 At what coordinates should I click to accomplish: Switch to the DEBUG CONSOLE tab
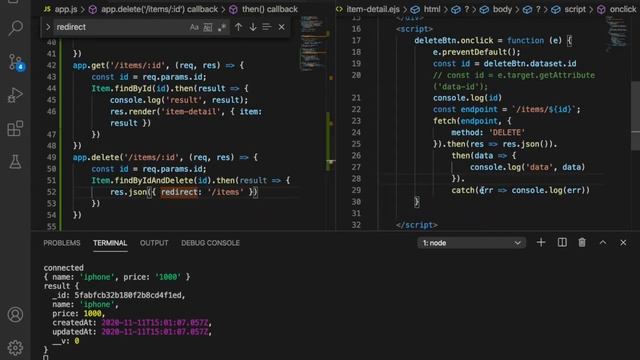tap(210, 243)
